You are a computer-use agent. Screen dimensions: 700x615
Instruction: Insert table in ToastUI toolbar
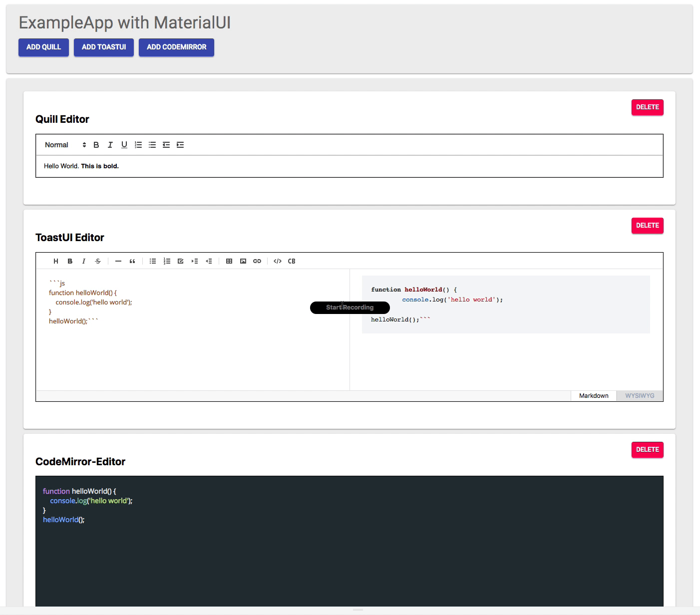tap(229, 261)
